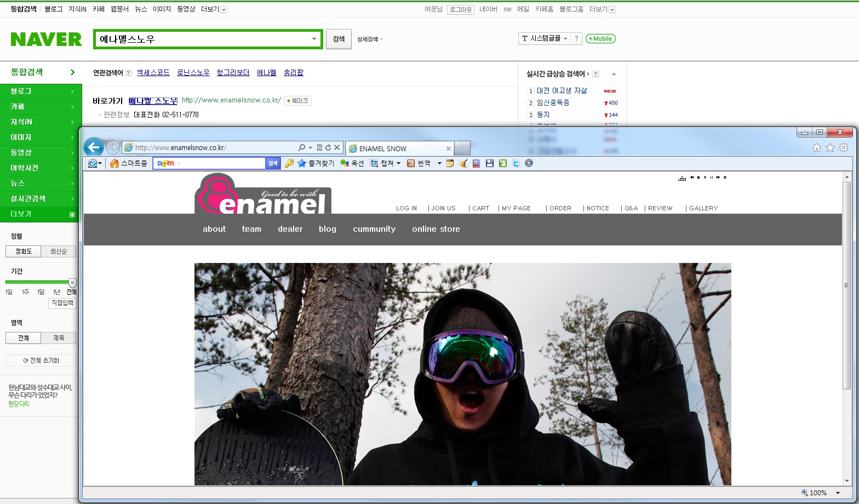Image resolution: width=859 pixels, height=504 pixels.
Task: Collapse the 실시간 급상승 검색어 panel arrow
Action: pyautogui.click(x=614, y=74)
